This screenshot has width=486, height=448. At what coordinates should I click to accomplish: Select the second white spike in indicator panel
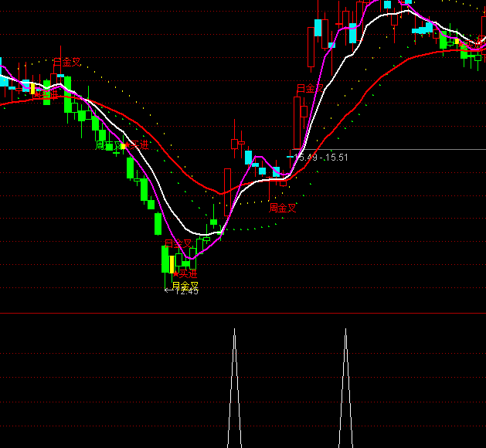point(345,386)
